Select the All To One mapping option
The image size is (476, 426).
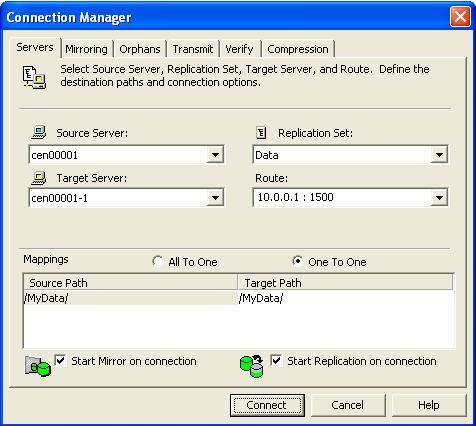click(157, 261)
